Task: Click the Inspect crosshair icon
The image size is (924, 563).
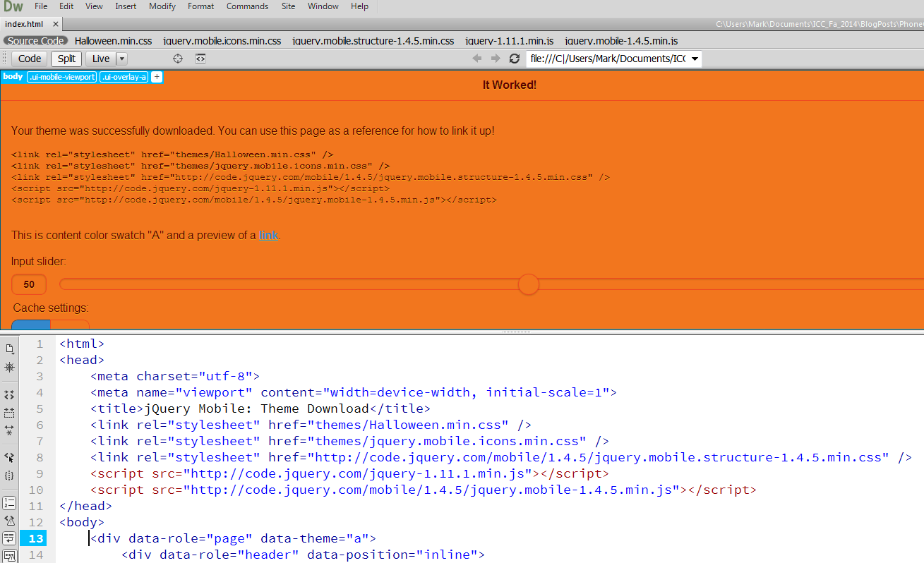Action: coord(178,59)
